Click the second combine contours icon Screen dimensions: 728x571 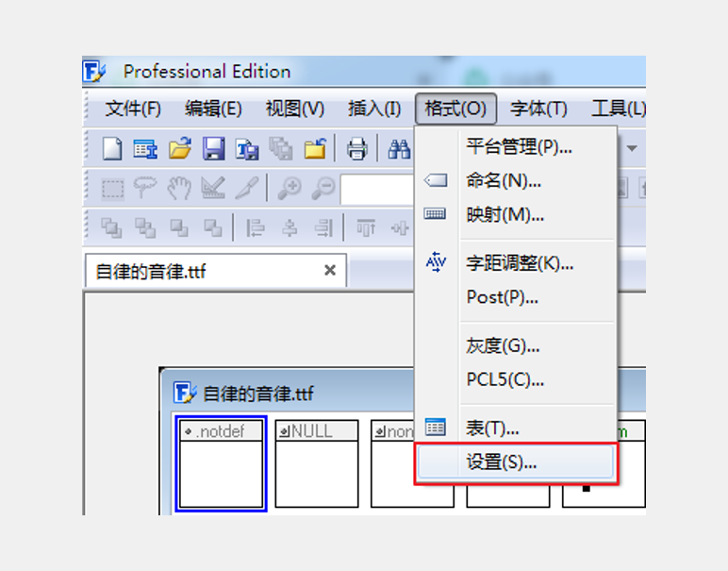[x=145, y=227]
